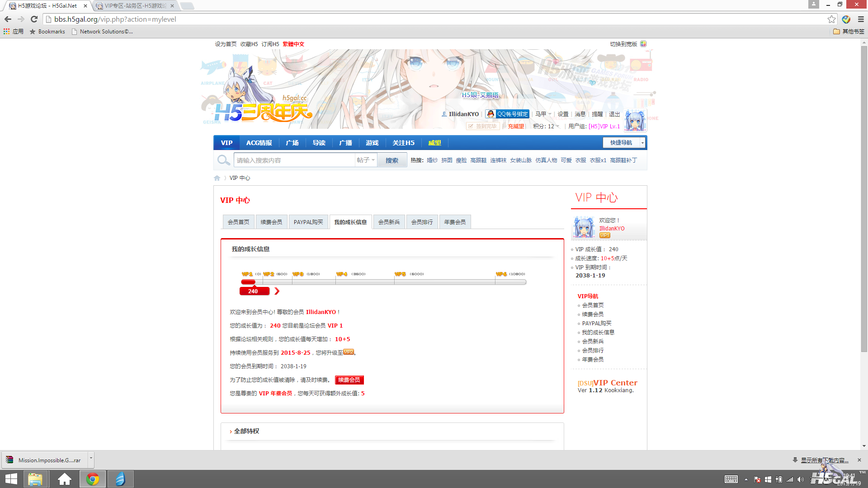The image size is (868, 488).
Task: Open the Chrome hamburger menu
Action: pos(861,19)
